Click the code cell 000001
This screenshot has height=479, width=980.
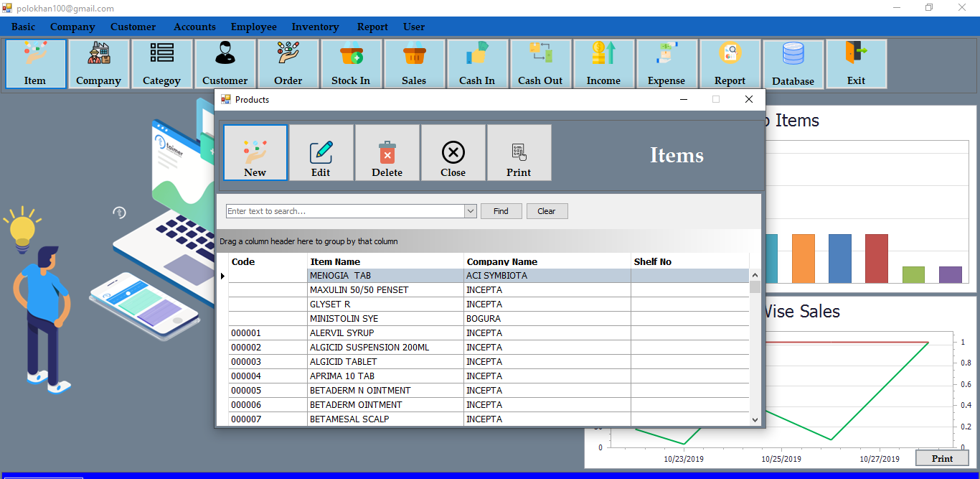(x=268, y=333)
